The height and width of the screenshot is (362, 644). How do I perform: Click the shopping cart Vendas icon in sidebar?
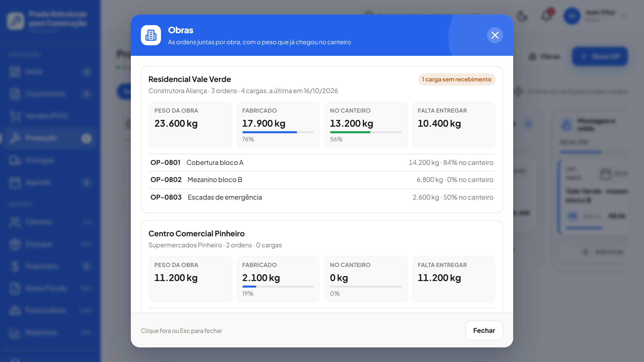point(15,116)
